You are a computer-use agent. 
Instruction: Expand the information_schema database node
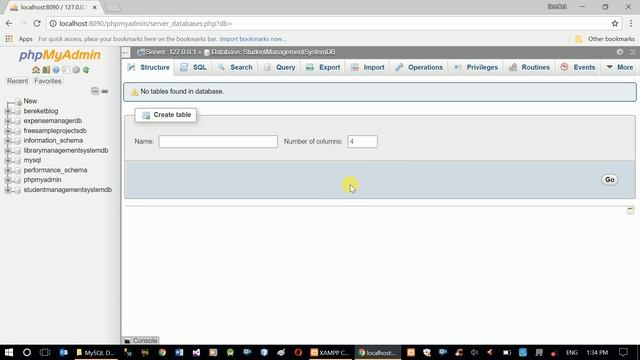tap(8, 140)
